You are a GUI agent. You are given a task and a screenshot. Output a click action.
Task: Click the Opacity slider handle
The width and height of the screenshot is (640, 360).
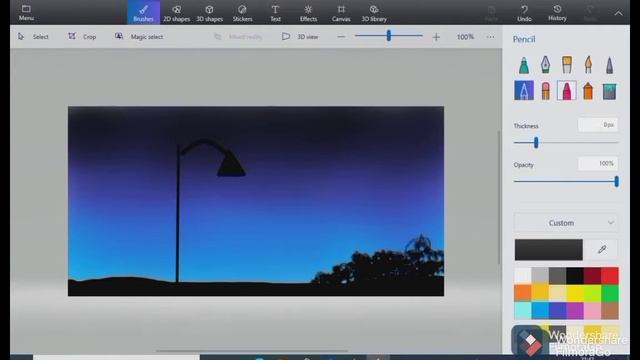pyautogui.click(x=616, y=181)
